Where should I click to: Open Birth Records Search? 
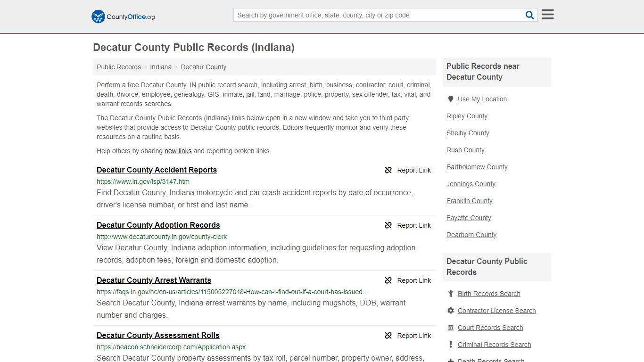[489, 294]
